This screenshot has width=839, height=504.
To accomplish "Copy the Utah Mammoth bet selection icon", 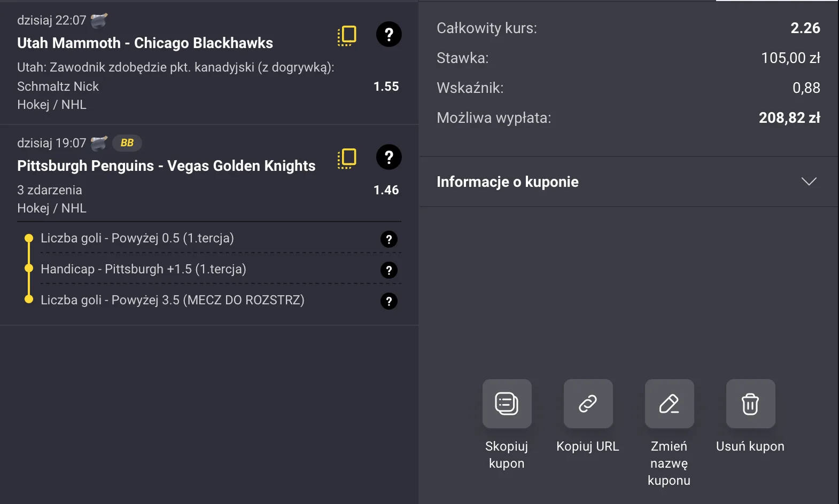I will click(346, 35).
